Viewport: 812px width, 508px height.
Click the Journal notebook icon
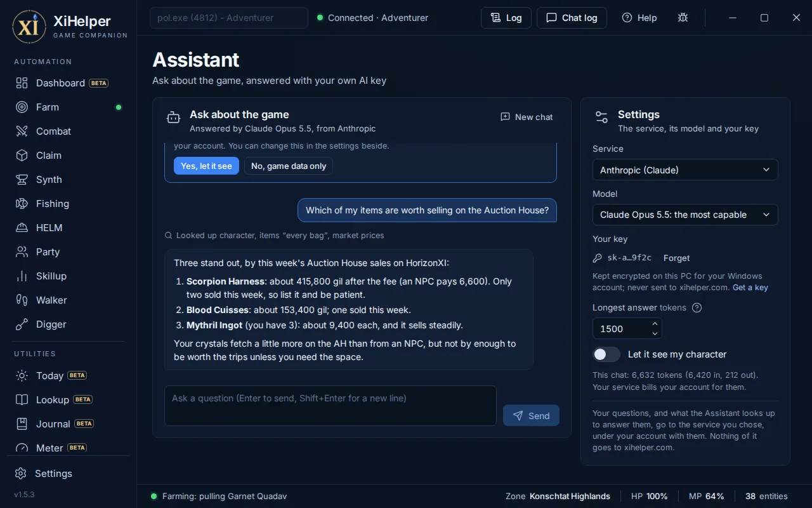point(22,424)
